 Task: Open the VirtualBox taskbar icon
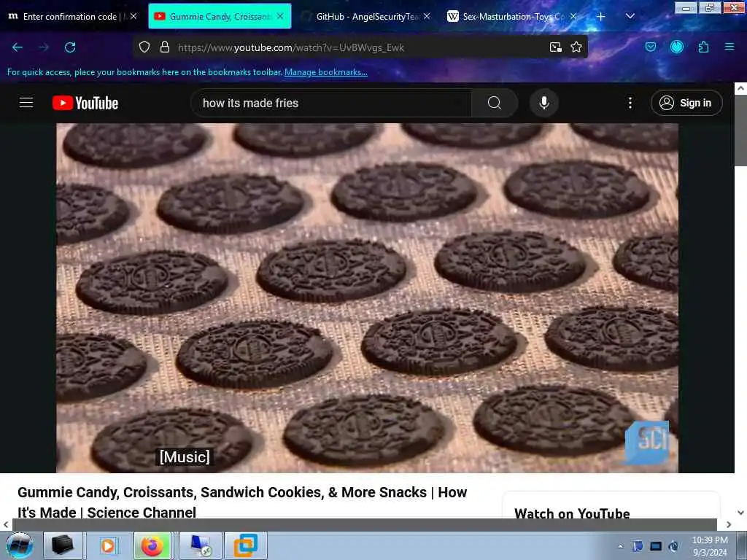(x=245, y=545)
